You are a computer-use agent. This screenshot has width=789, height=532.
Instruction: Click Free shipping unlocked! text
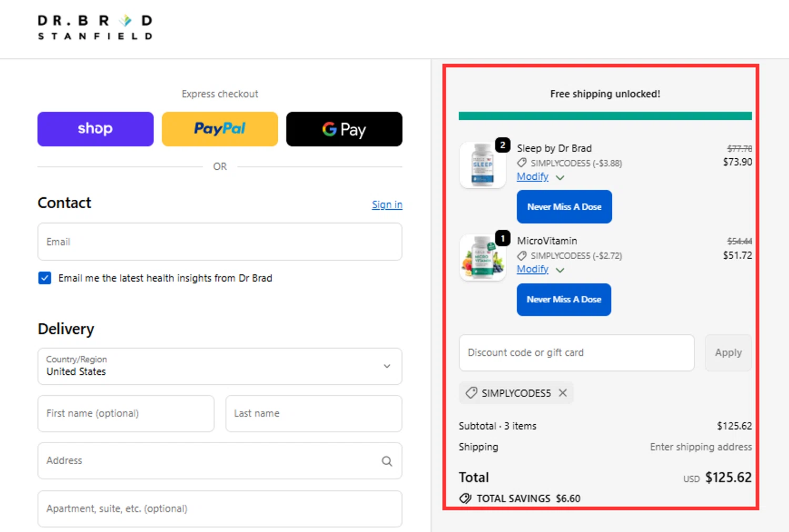pyautogui.click(x=605, y=94)
